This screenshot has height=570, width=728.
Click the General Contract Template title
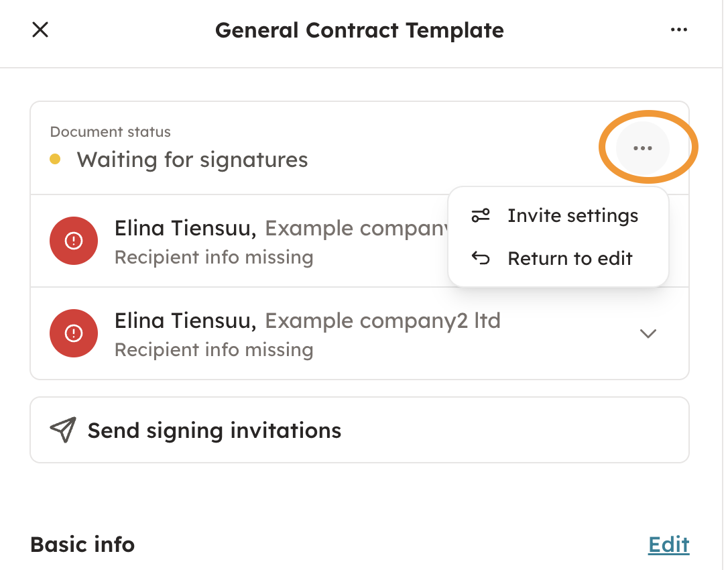tap(359, 30)
